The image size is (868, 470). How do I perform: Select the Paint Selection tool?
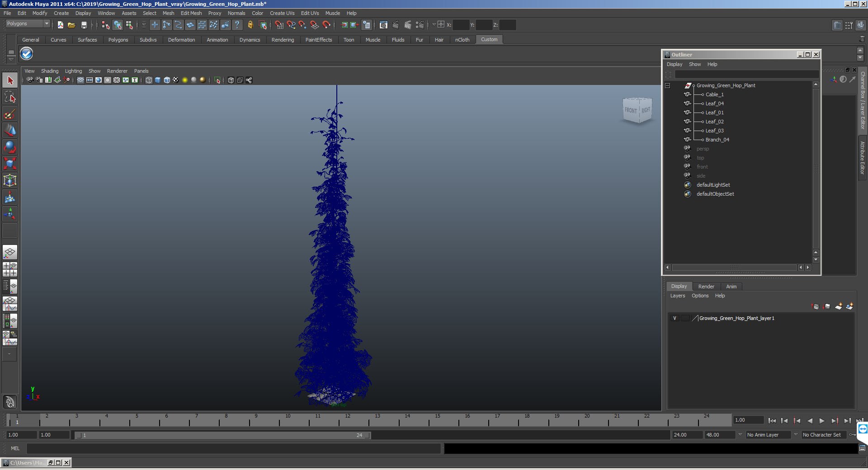10,114
